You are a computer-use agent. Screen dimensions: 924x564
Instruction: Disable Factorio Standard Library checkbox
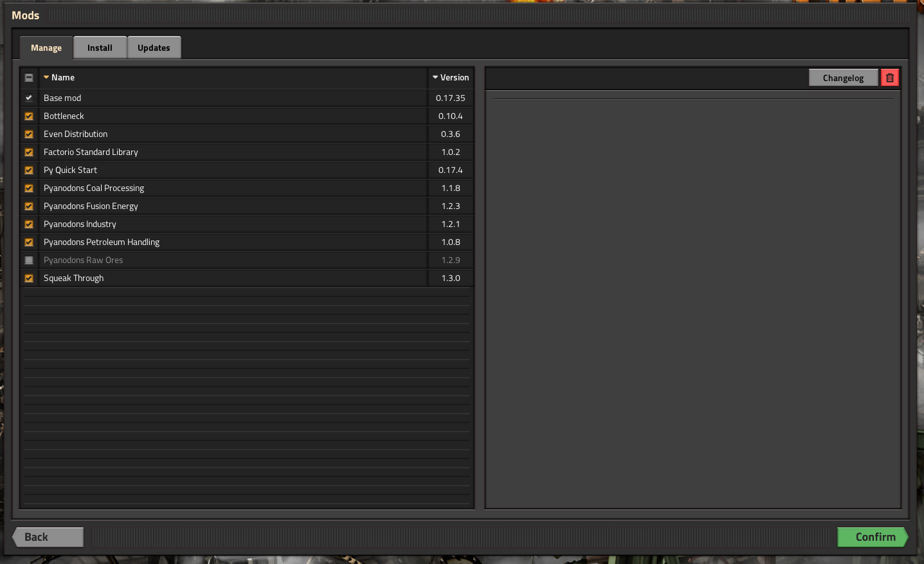tap(29, 152)
